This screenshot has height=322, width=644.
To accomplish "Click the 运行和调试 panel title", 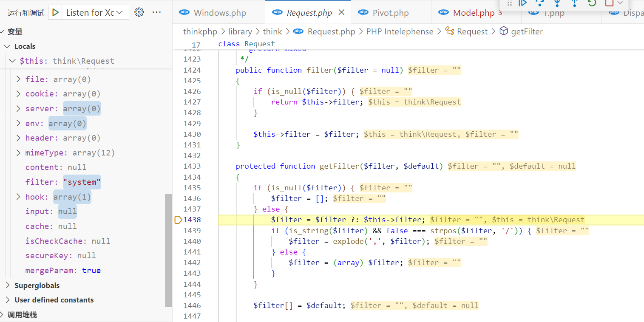I will (26, 13).
